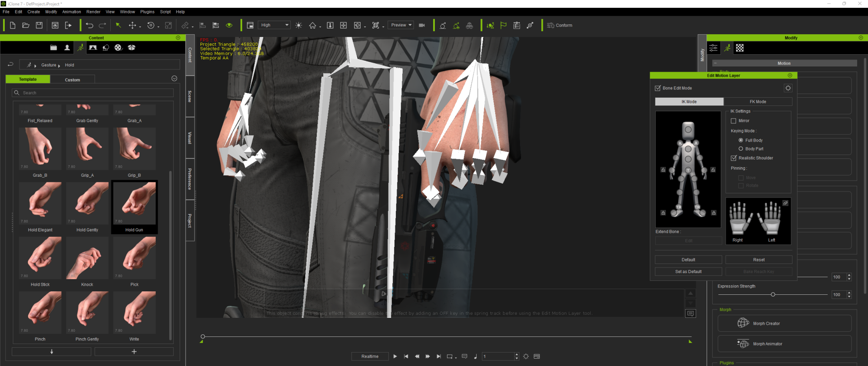Click the Undo arrow icon

pos(89,25)
